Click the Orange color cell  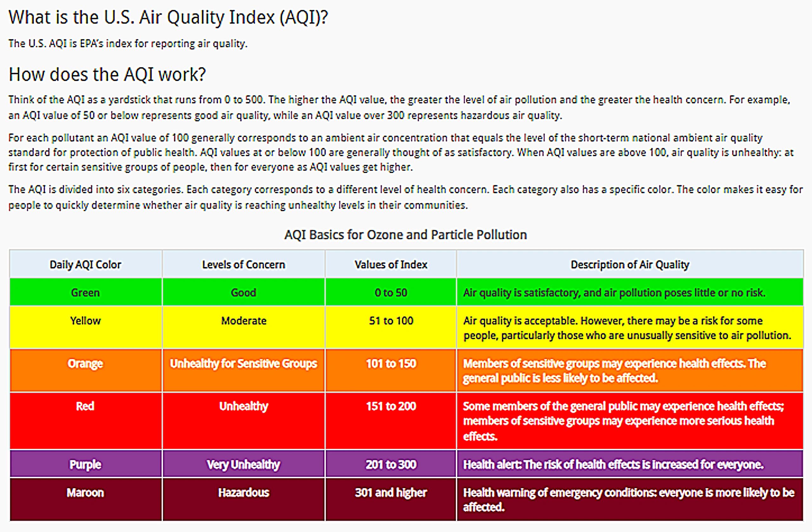(x=85, y=364)
